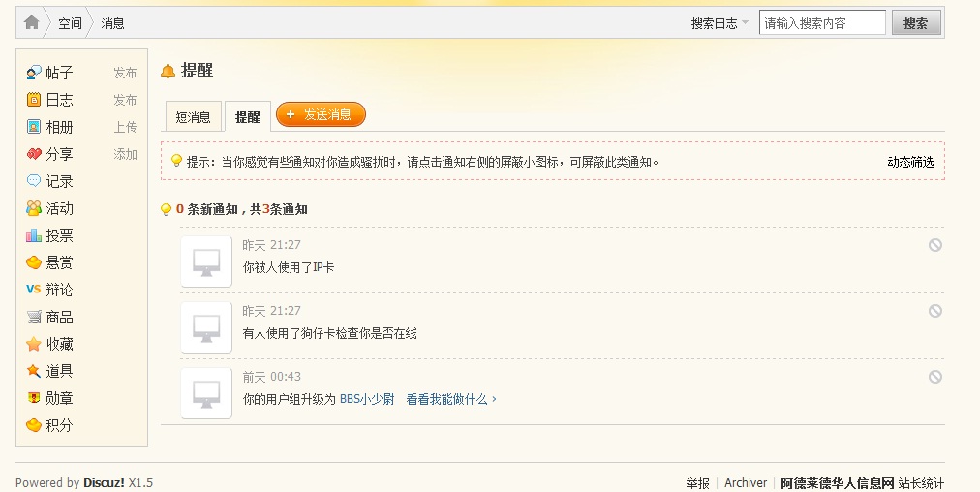Open the 动态筛选 filter option
Viewport: 980px width, 492px height.
point(910,162)
